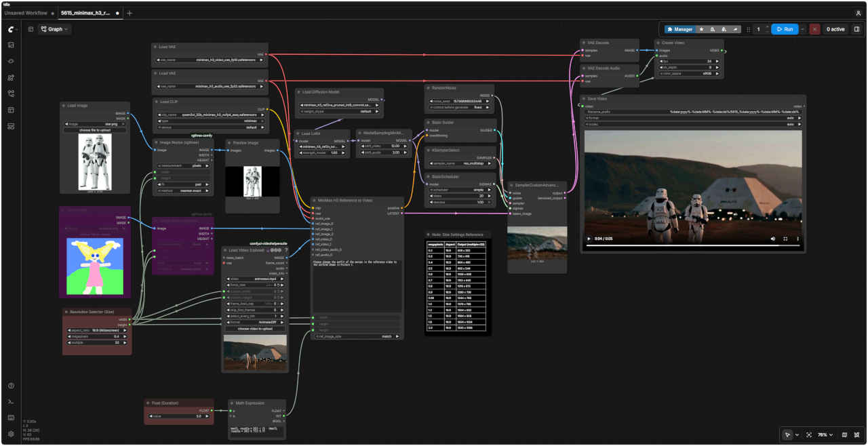
Task: Open the Run options dropdown arrow
Action: tap(803, 29)
